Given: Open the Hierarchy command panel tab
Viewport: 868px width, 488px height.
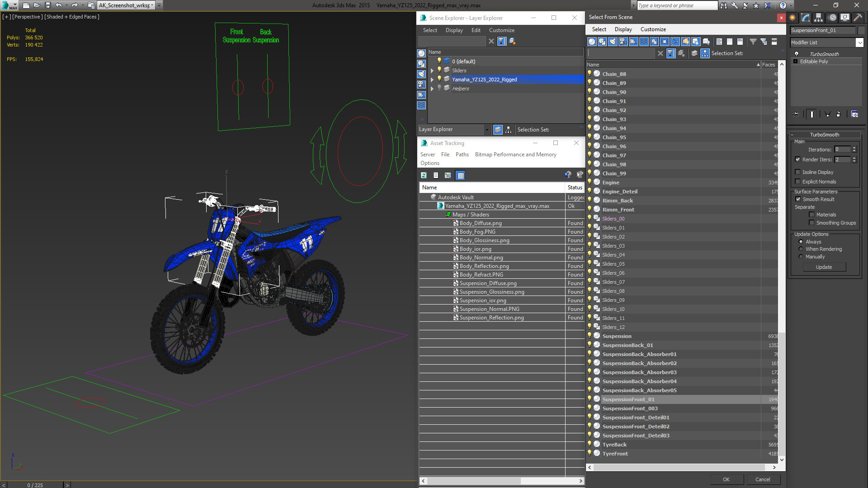Looking at the screenshot, I should (x=819, y=18).
